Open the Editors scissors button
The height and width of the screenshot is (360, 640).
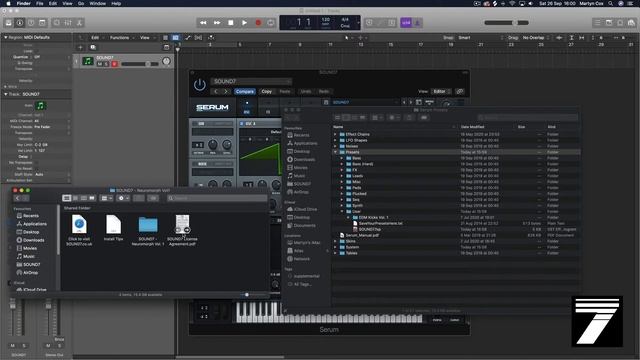coord(80,23)
